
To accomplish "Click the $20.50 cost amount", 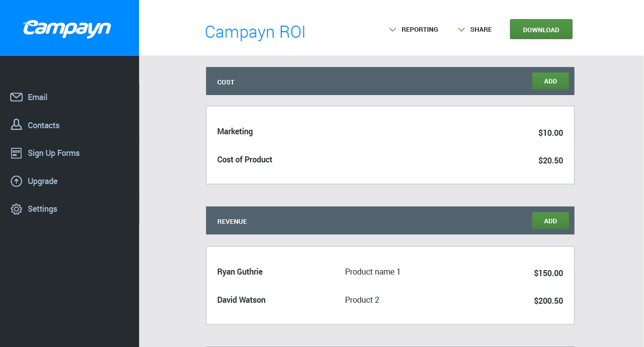I will [550, 161].
